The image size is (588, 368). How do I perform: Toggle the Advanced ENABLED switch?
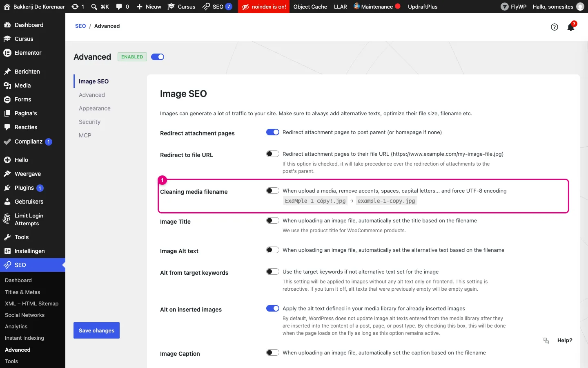coord(158,57)
